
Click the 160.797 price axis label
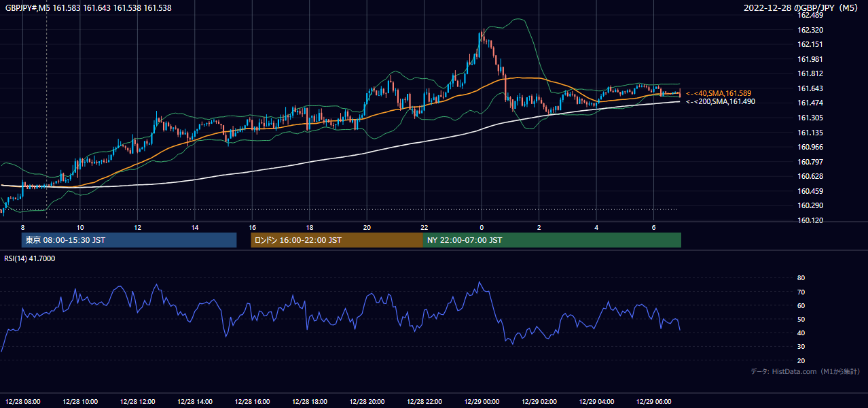pos(810,162)
